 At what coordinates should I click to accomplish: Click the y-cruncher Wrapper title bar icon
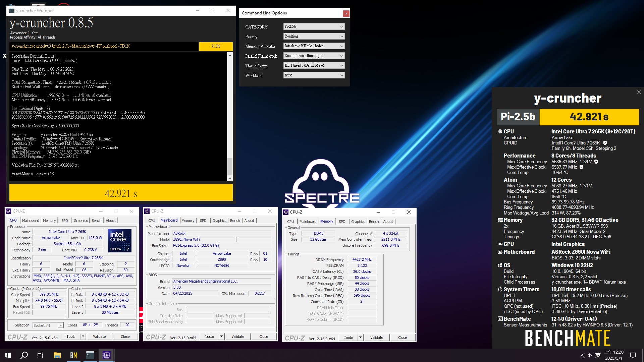[12, 10]
